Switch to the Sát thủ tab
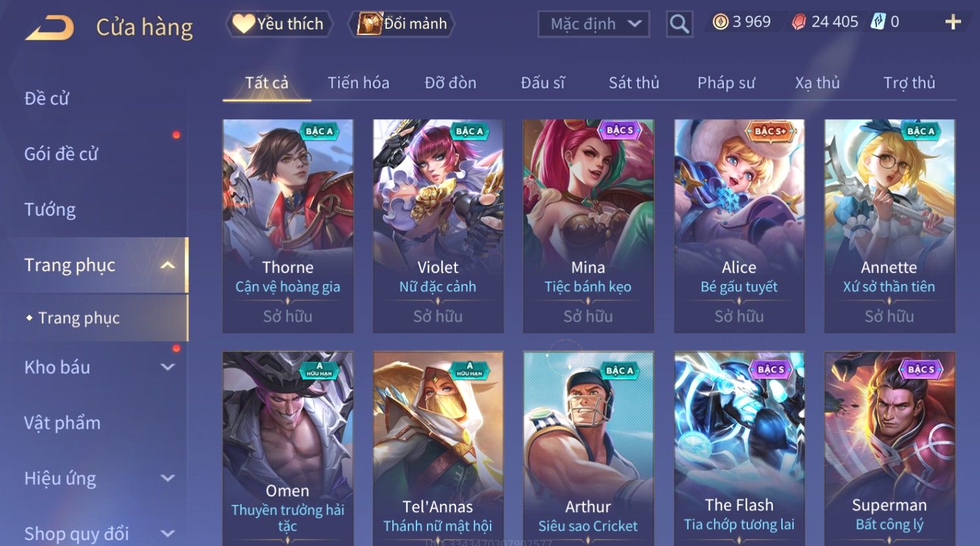980x546 pixels. click(x=633, y=83)
